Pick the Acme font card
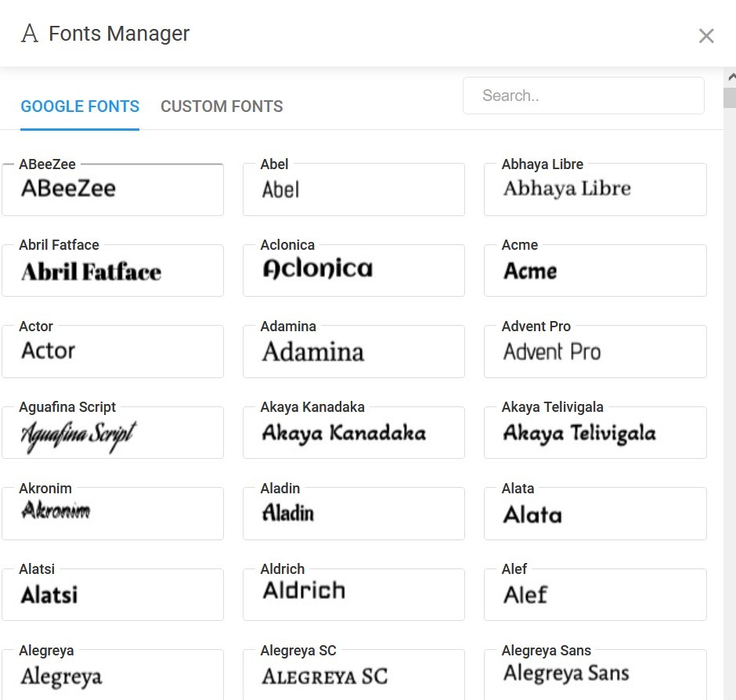This screenshot has height=700, width=736. pyautogui.click(x=595, y=271)
